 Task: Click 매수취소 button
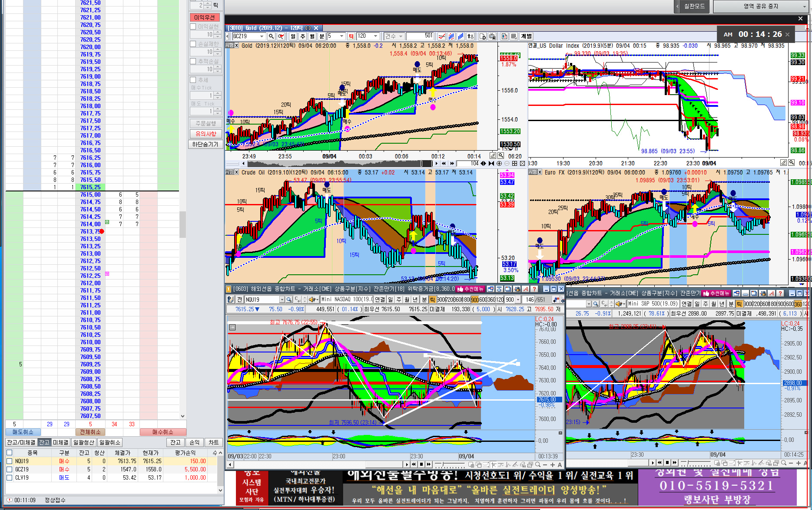[x=163, y=432]
